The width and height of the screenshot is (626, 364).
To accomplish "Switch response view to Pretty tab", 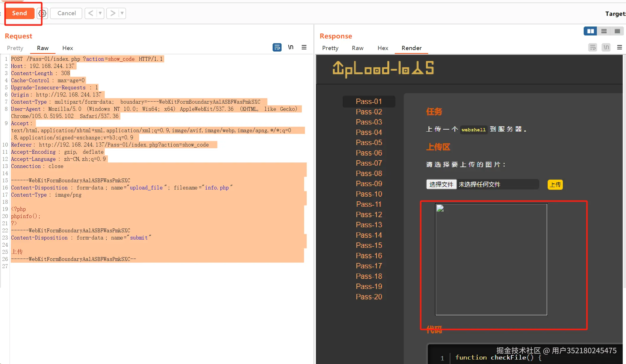I will (330, 48).
